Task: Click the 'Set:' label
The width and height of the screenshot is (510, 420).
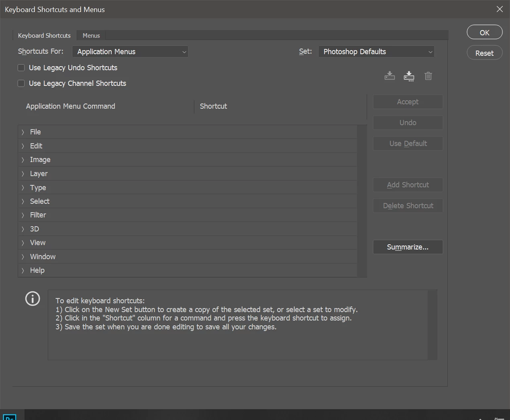Action: (305, 51)
